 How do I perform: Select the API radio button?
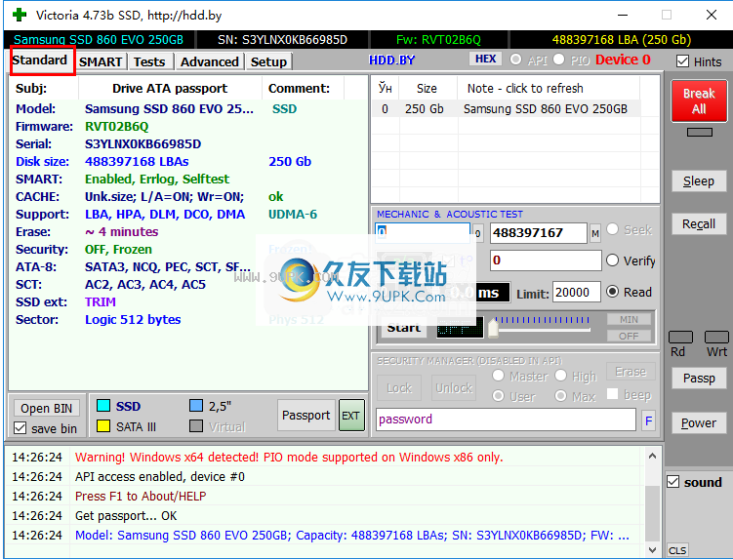click(515, 60)
